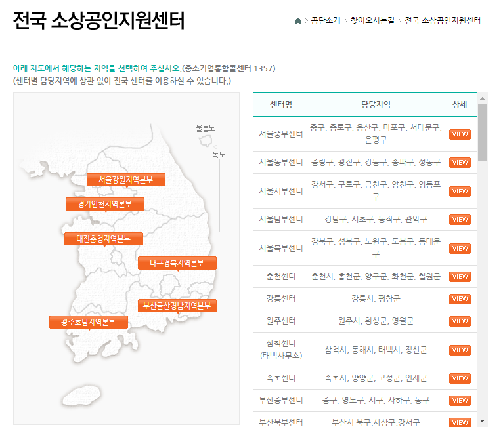Image resolution: width=503 pixels, height=448 pixels.
Task: Click the center list scrollbar thumb
Action: click(x=482, y=132)
